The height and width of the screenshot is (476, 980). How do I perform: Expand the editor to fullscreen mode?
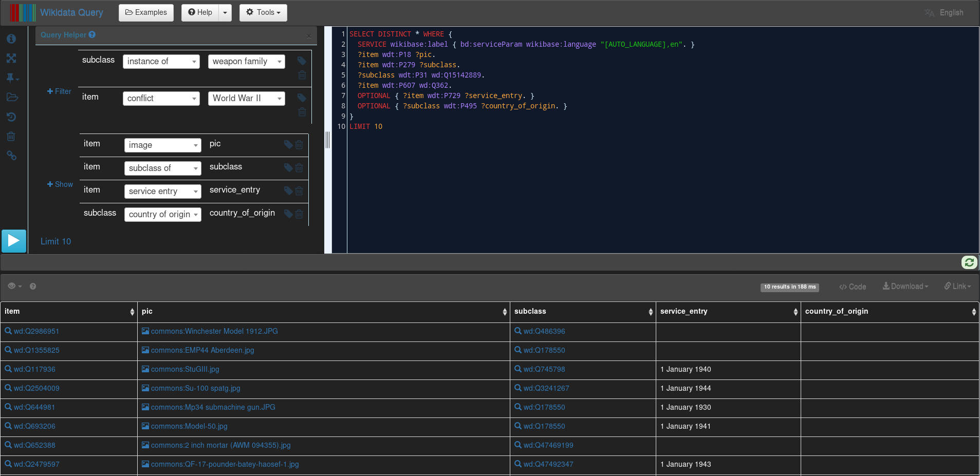pyautogui.click(x=11, y=58)
